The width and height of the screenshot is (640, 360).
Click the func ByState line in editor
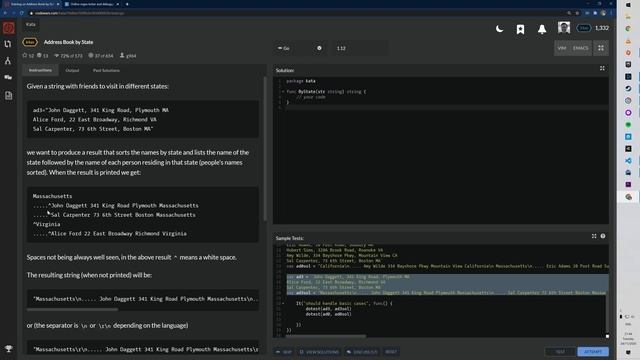[326, 91]
